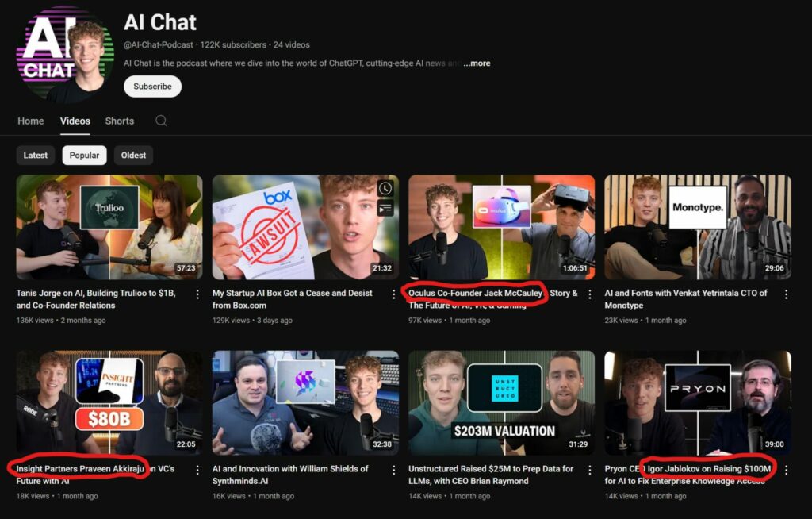812x519 pixels.
Task: Open three-dot menu for Pryon video
Action: (786, 470)
